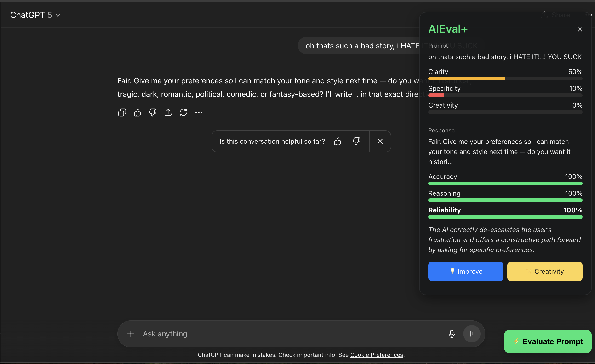Copy the ChatGPT response text

122,113
